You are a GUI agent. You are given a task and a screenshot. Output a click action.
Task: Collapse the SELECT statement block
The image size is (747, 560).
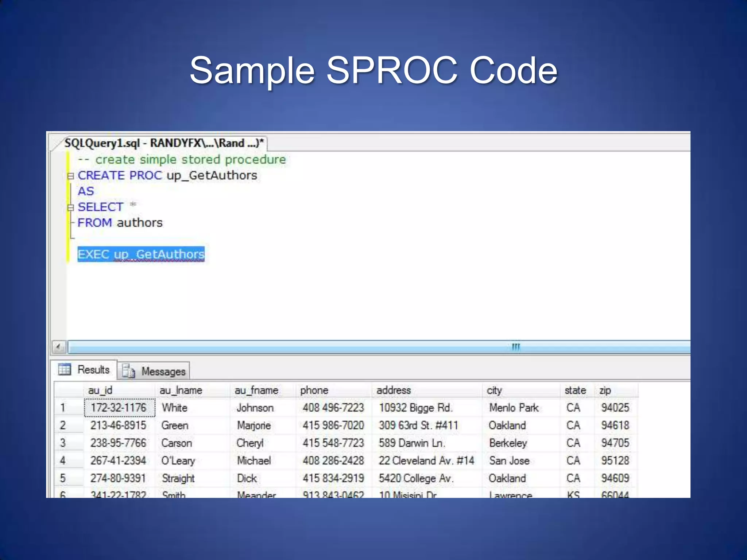(70, 208)
